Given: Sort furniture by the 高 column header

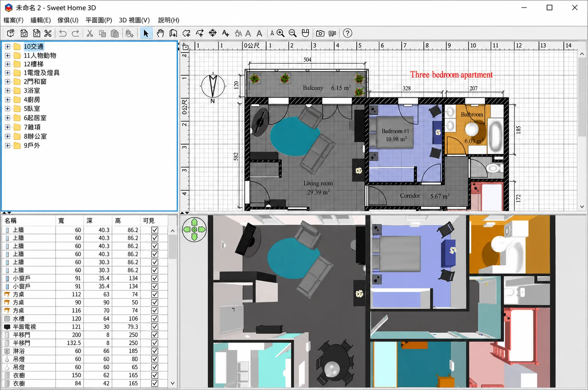Looking at the screenshot, I should click(126, 220).
